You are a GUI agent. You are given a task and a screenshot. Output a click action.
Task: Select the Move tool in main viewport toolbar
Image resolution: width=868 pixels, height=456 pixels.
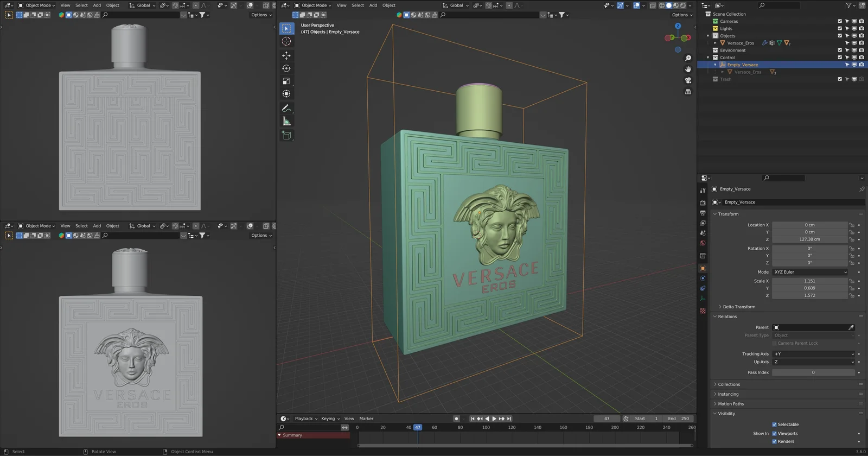(286, 55)
